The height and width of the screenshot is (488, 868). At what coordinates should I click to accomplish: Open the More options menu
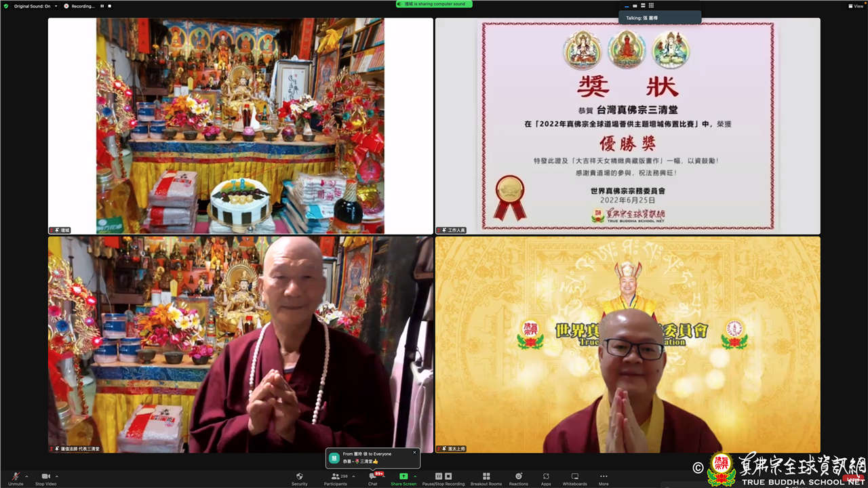coord(604,478)
